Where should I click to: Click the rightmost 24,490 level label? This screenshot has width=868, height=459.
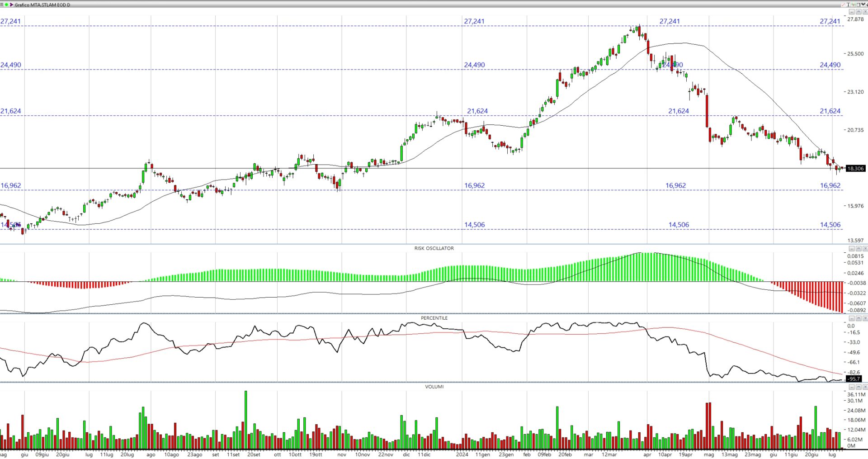[x=830, y=65]
